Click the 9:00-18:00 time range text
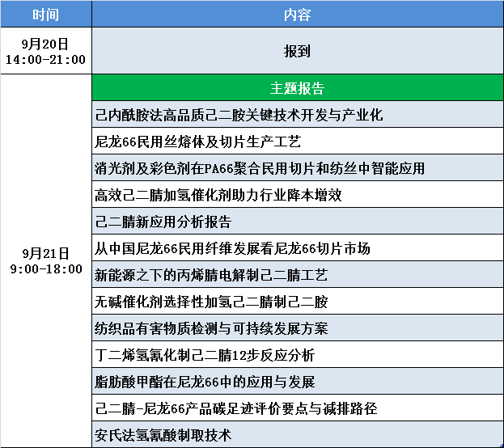This screenshot has height=448, width=504. [45, 268]
